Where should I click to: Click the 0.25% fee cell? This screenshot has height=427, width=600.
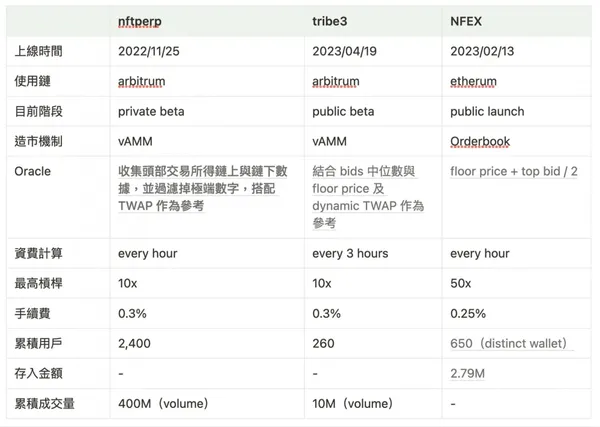click(x=469, y=314)
